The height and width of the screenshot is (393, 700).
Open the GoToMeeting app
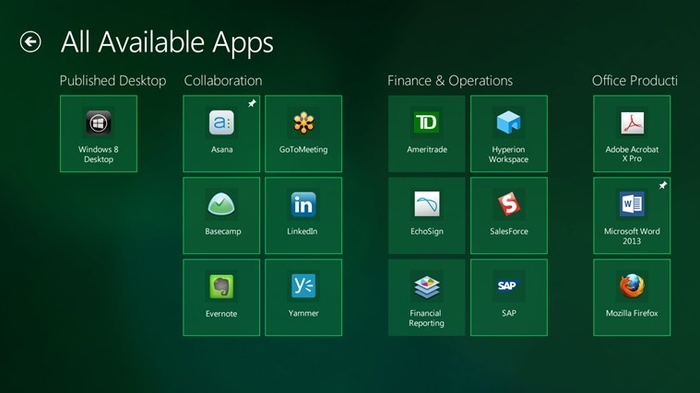click(304, 134)
